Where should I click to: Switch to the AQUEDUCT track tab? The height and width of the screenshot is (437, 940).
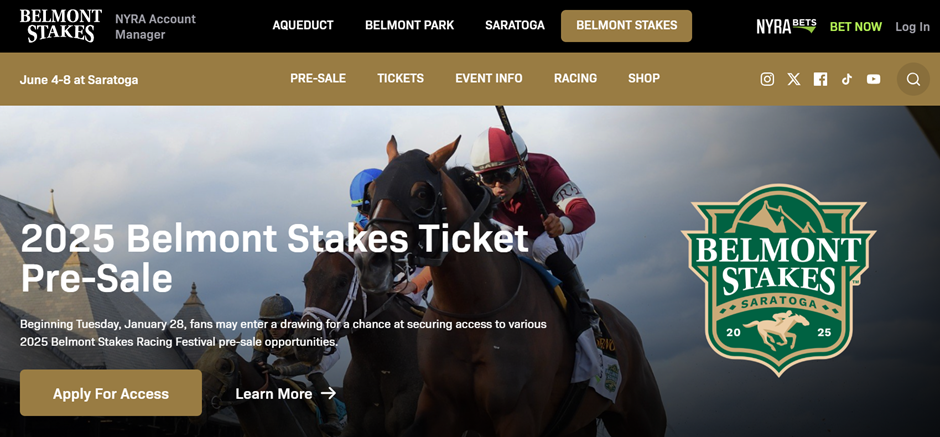[x=303, y=26]
